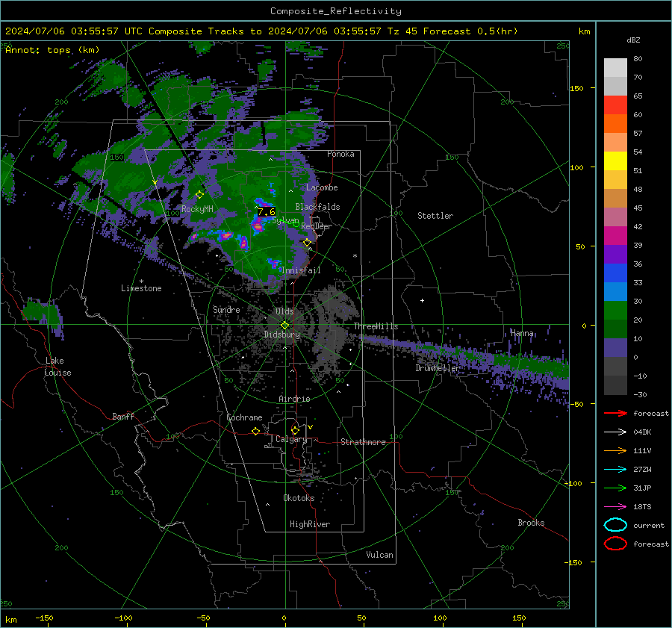Select the 36 dBZ blue swatch
Screen dimensions: 672x628
click(x=615, y=273)
